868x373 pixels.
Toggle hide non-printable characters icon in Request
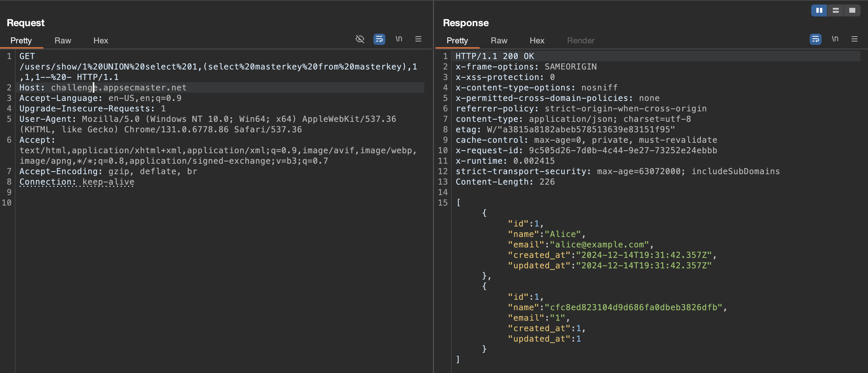(x=360, y=39)
